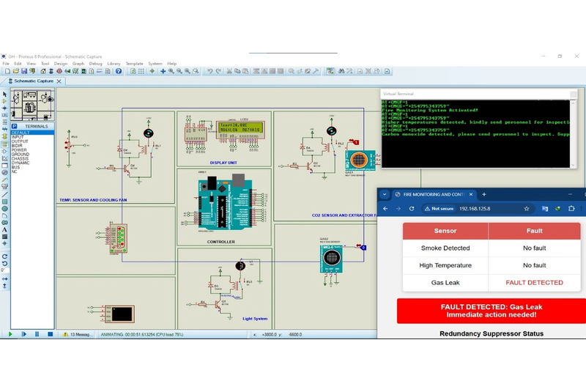Pick the 2D Graphics Line tool

[4, 195]
